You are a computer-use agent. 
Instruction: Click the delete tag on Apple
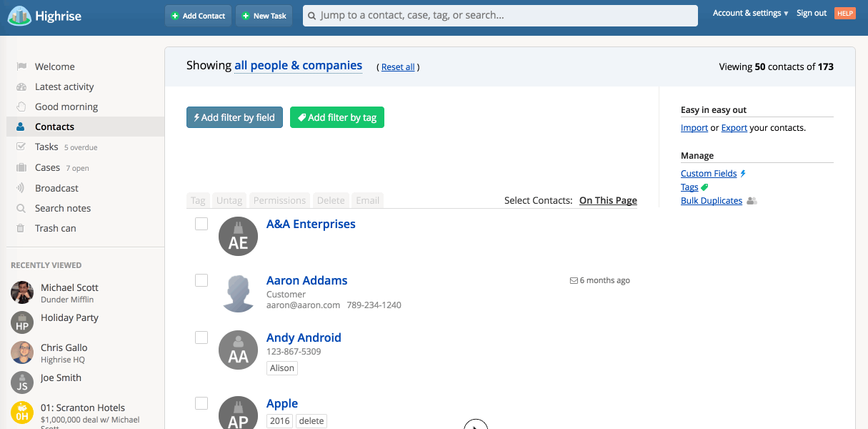pyautogui.click(x=311, y=421)
